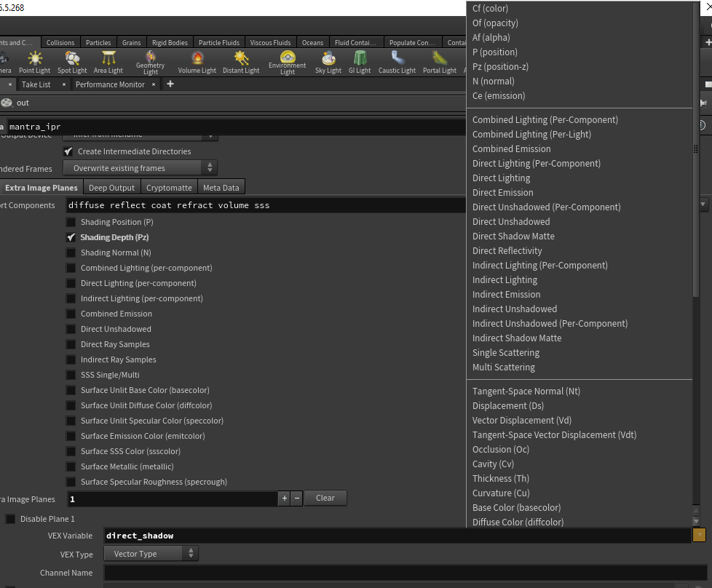Choose the Environment Light tool
Image resolution: width=712 pixels, height=588 pixels.
tap(288, 62)
